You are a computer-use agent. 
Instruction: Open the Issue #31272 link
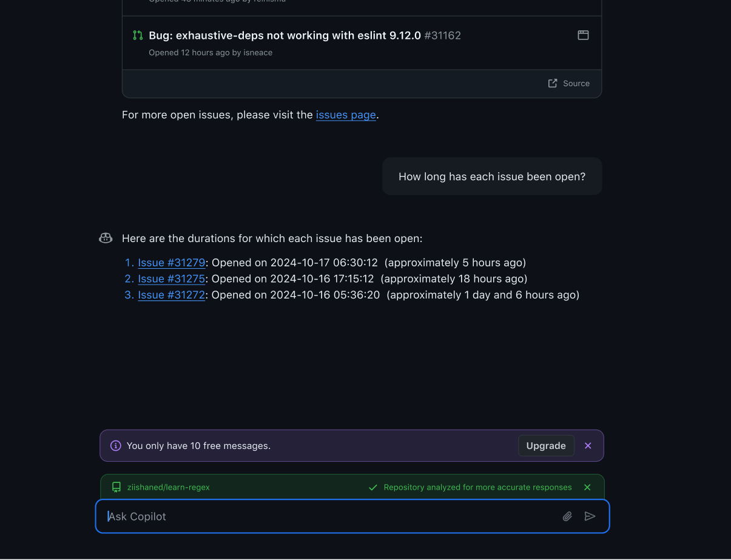pos(172,295)
